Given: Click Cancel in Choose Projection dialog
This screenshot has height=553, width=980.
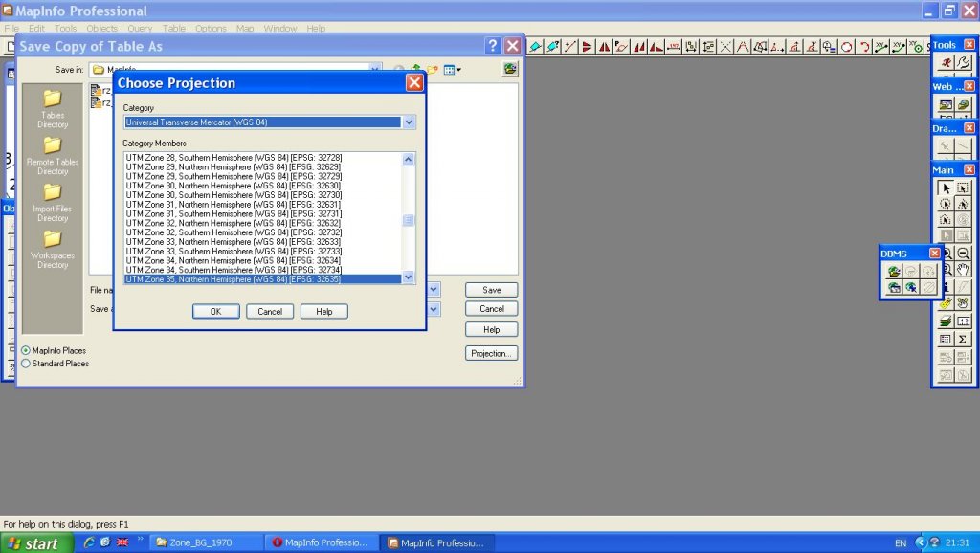Looking at the screenshot, I should (x=270, y=311).
